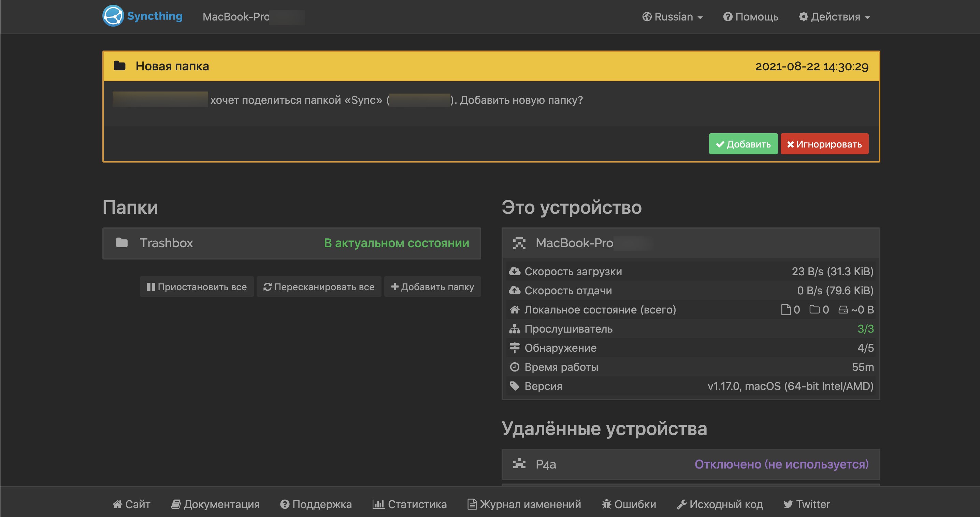Click the home icon in the Сайт footer link

coord(118,504)
